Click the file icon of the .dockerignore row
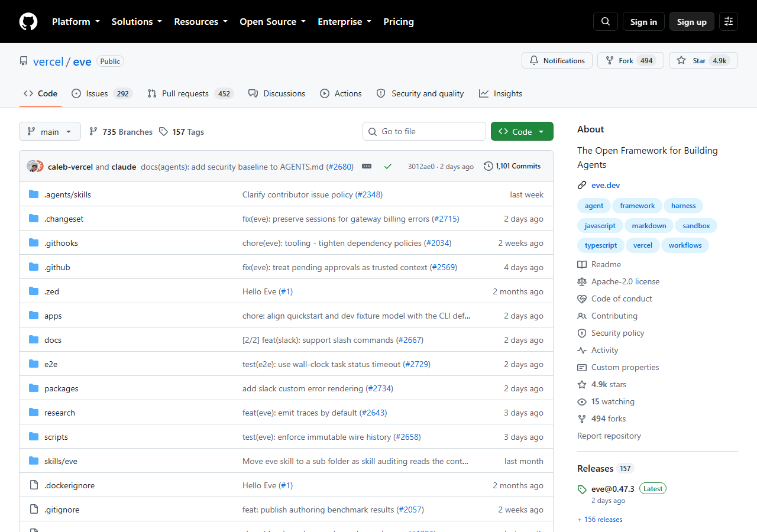This screenshot has height=532, width=757. (x=34, y=485)
